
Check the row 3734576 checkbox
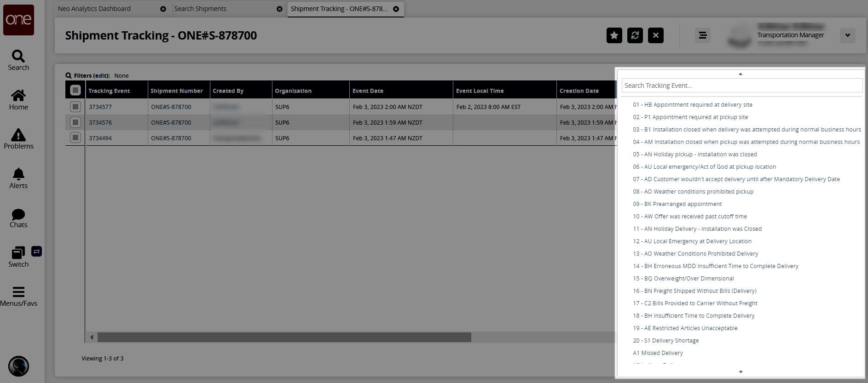tap(75, 122)
